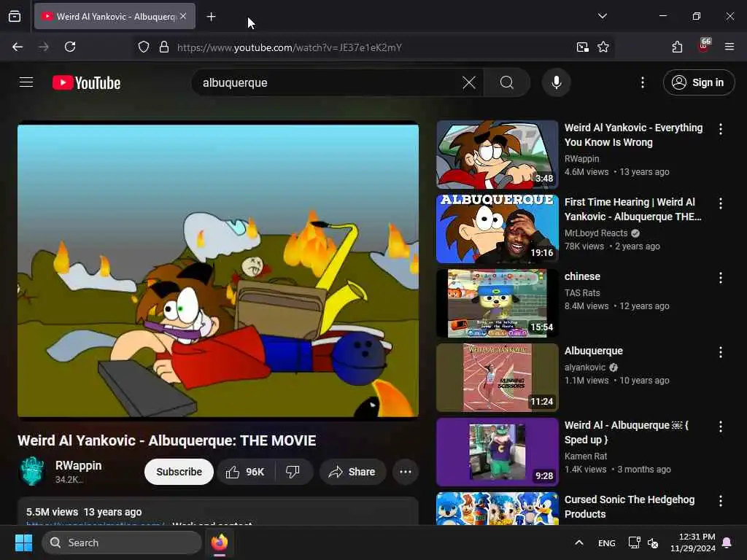Click the Firefox URL address bar
The image size is (747, 560).
(x=371, y=47)
